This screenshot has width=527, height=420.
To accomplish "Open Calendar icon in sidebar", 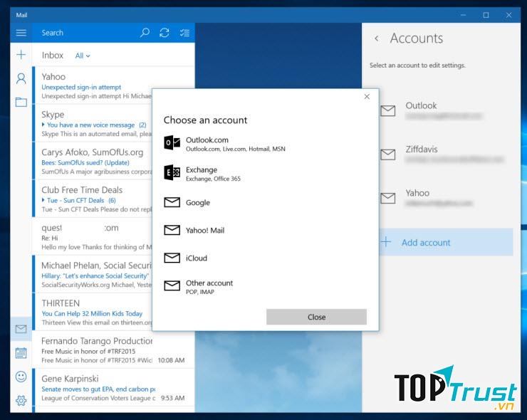I will pos(21,353).
